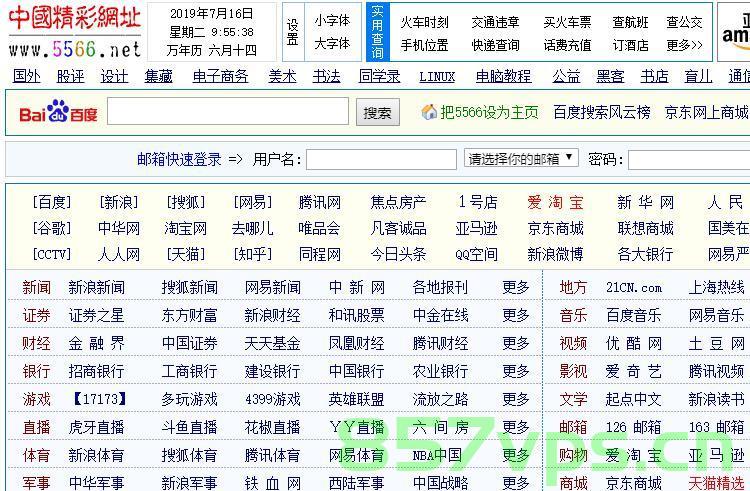Image resolution: width=750 pixels, height=491 pixels.
Task: Click the house icon beside 把5566设为主页
Action: [429, 112]
